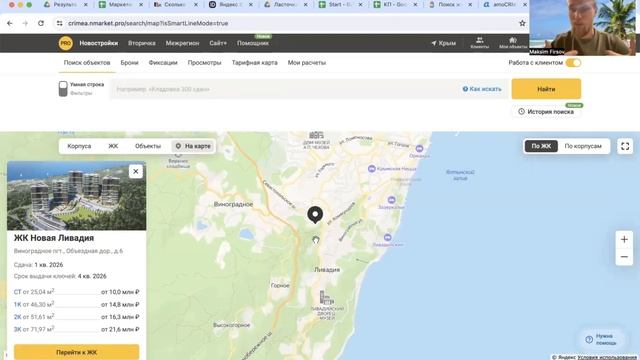Viewport: 640px width, 360px height.
Task: Open Вторичка menu
Action: tap(142, 43)
